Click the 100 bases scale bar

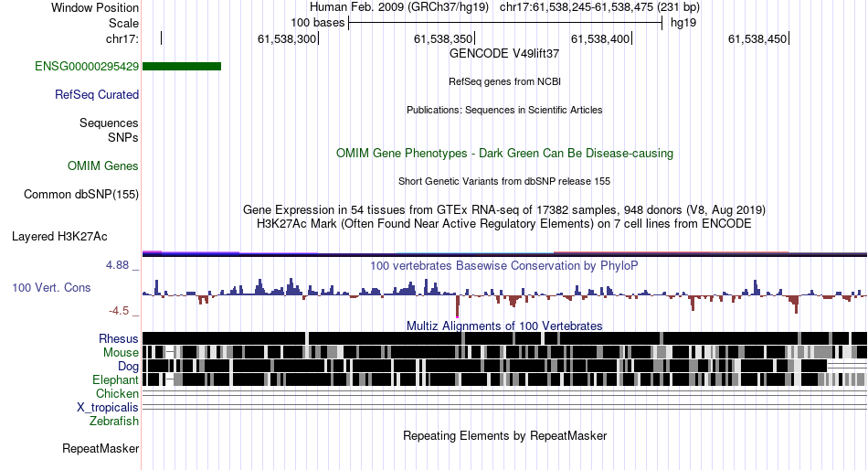tap(505, 23)
